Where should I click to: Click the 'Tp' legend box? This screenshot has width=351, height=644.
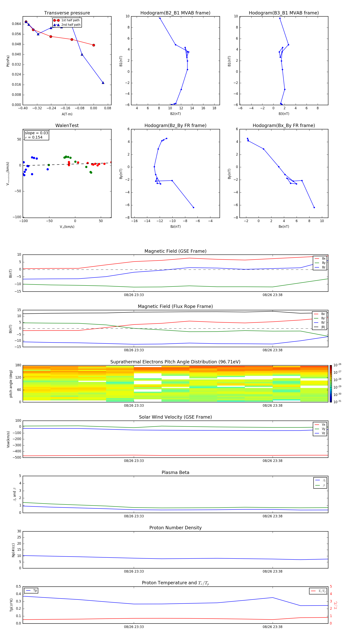coord(31,591)
